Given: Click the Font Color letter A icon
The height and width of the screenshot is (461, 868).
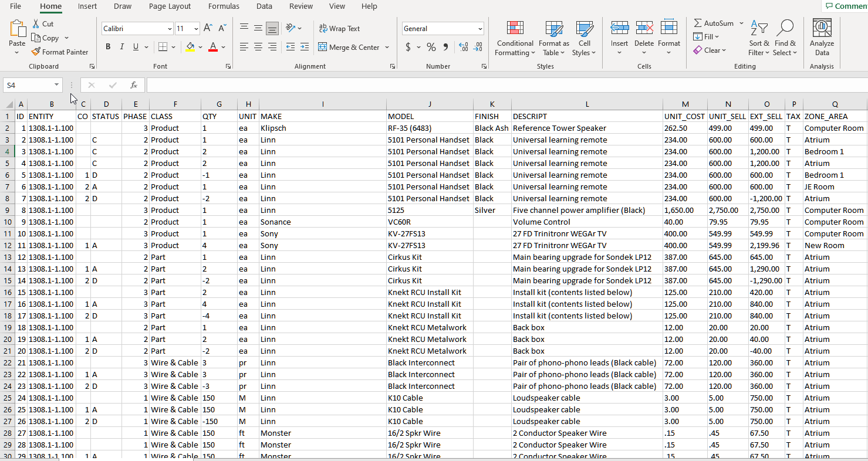Looking at the screenshot, I should point(213,47).
